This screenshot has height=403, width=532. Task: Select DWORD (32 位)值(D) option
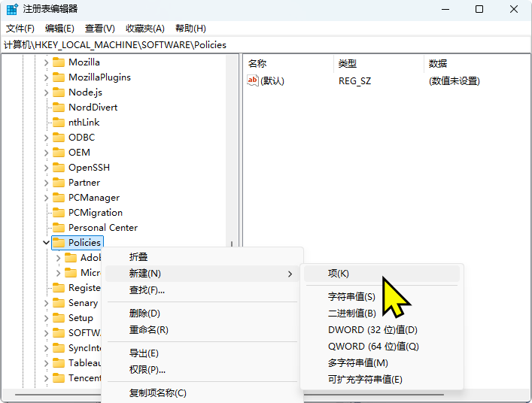point(372,330)
